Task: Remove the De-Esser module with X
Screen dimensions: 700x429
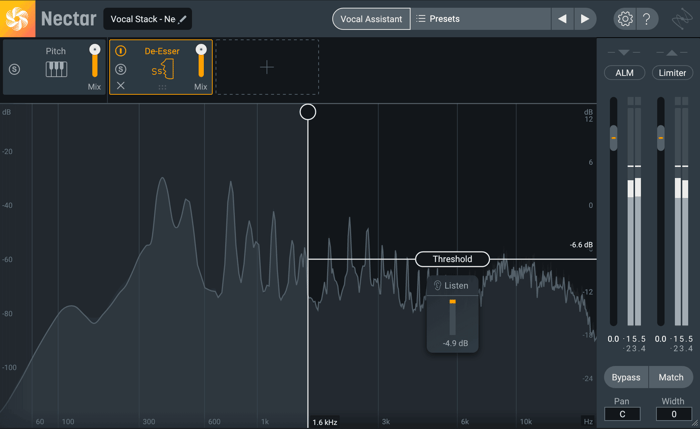Action: [121, 85]
